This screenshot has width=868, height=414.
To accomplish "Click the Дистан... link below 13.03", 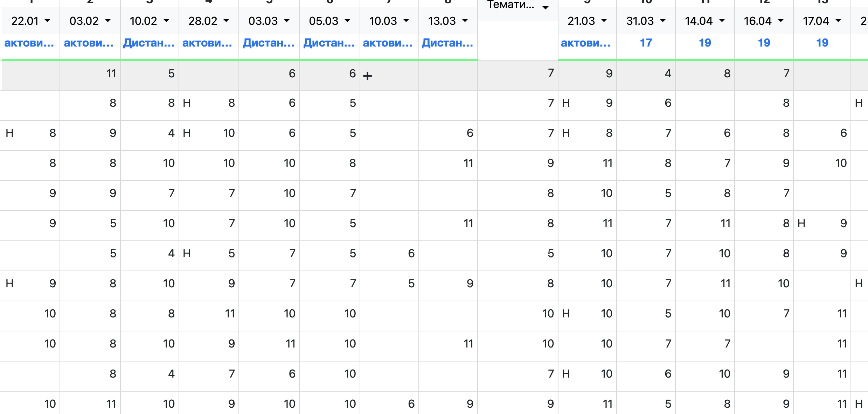I will click(x=447, y=43).
